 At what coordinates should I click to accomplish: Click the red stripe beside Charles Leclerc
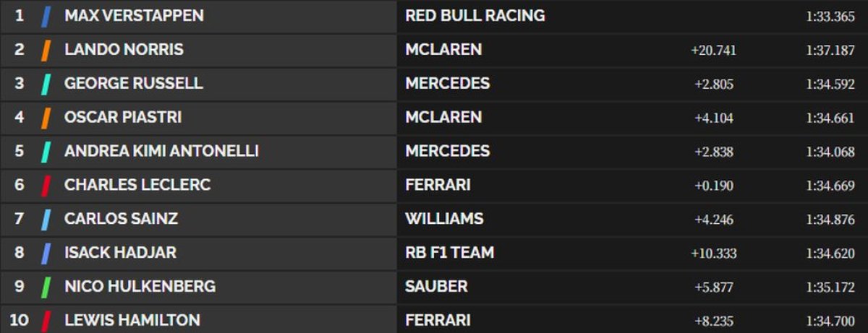click(x=46, y=185)
